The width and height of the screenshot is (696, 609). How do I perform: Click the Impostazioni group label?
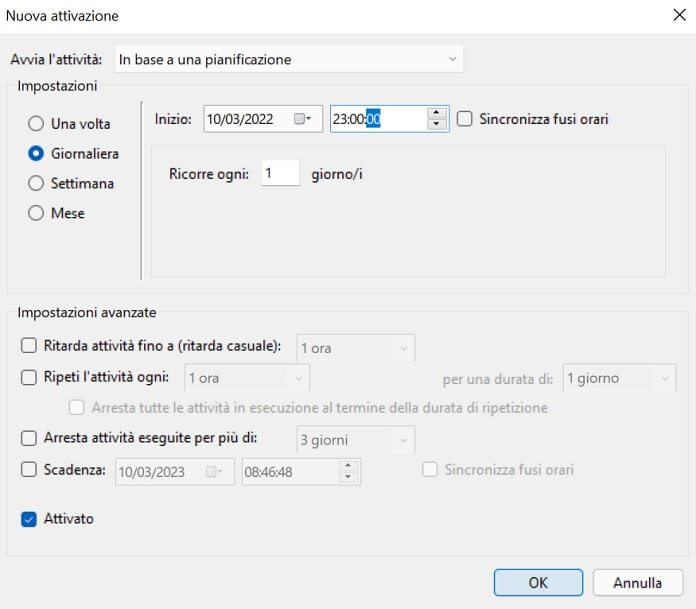[57, 86]
